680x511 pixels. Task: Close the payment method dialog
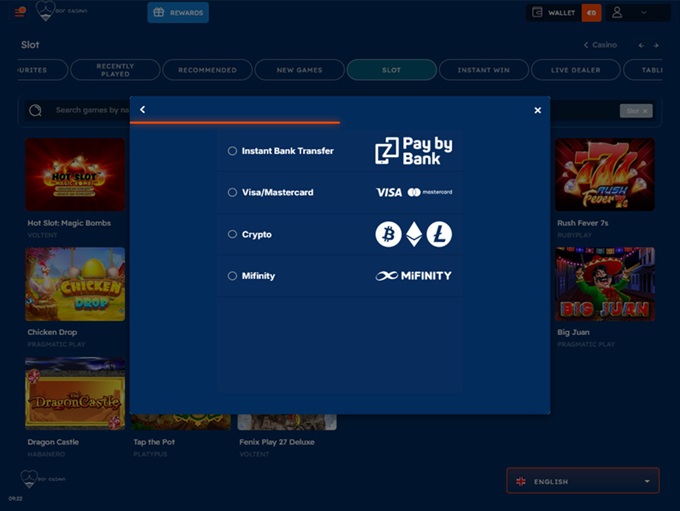537,110
